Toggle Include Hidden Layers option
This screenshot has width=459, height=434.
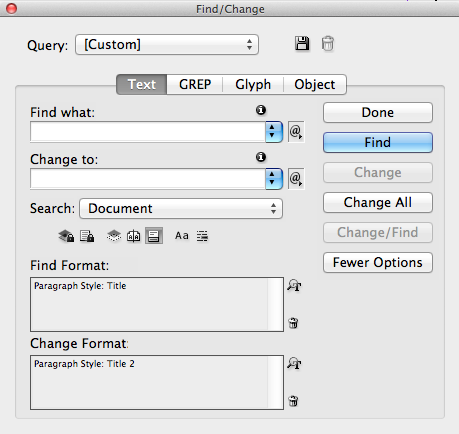114,236
